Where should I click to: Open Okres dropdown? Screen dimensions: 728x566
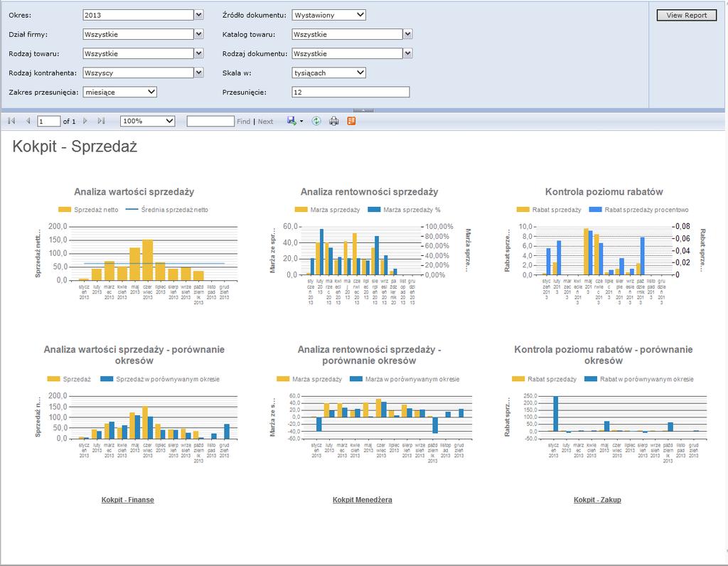tap(199, 15)
